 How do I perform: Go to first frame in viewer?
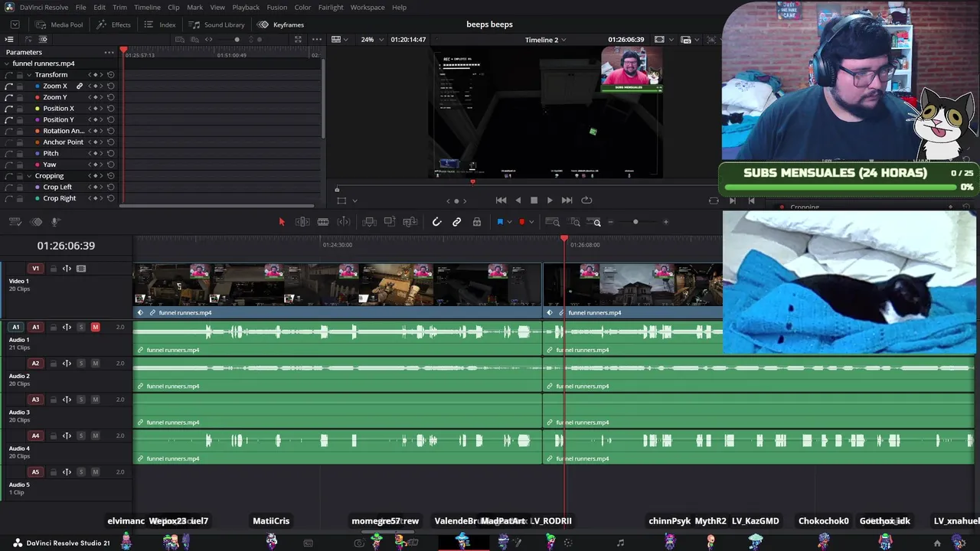click(501, 201)
